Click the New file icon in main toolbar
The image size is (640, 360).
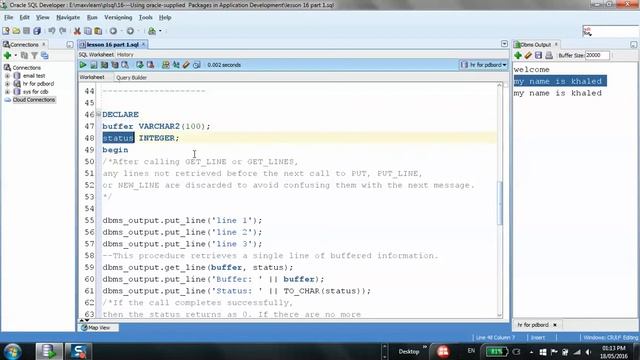(6, 31)
